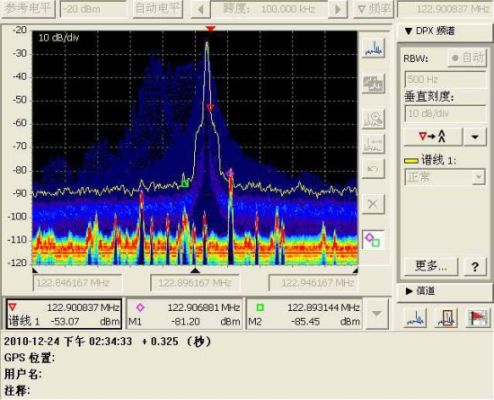Click the right arrow span stepper

point(338,9)
